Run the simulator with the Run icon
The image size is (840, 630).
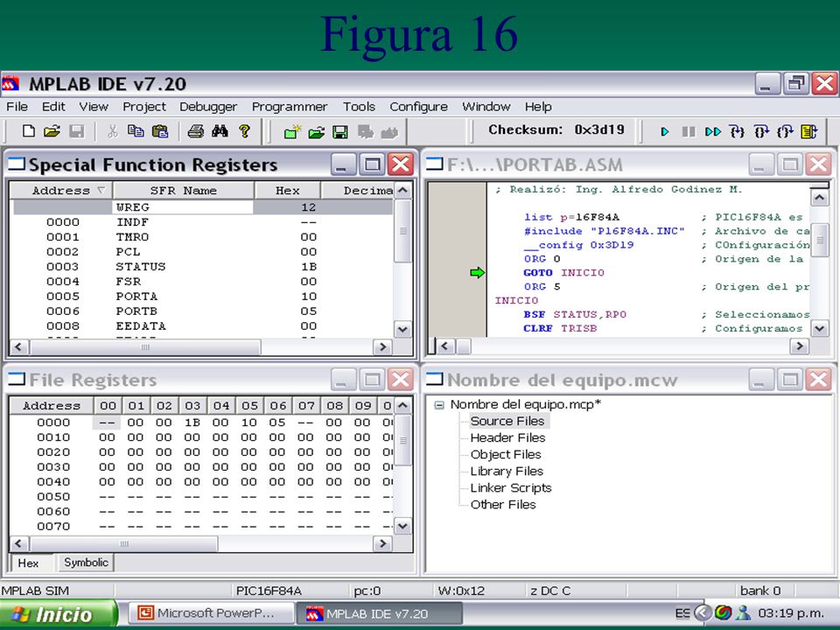coord(665,132)
